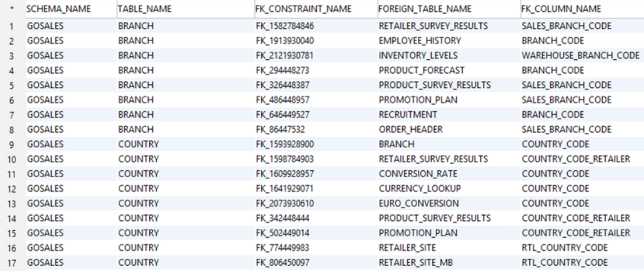The image size is (644, 272).
Task: Select RTL_COUNTRY_CODE cell in row 17
Action: pyautogui.click(x=582, y=263)
